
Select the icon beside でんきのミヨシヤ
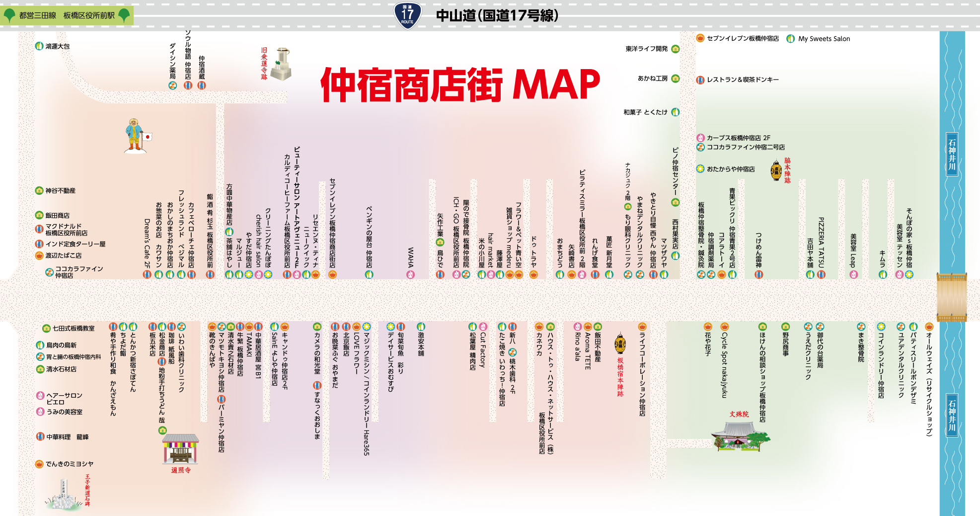(39, 464)
